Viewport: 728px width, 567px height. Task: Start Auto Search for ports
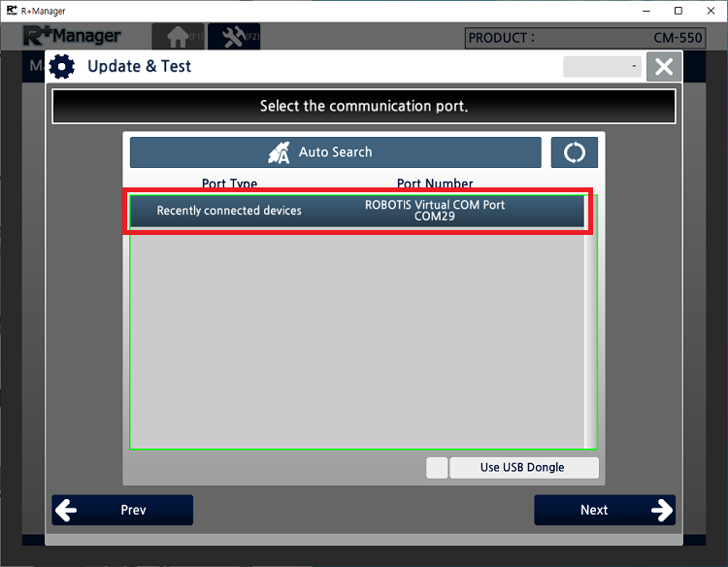[x=335, y=152]
